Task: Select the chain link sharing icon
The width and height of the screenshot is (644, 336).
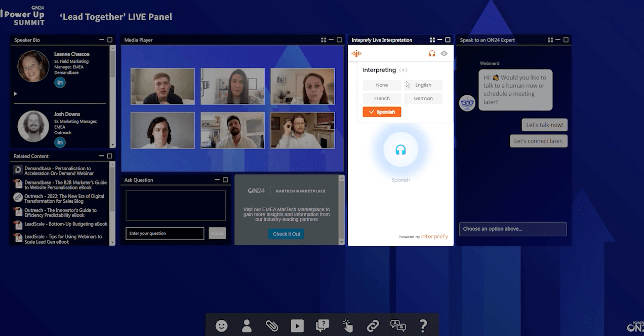Action: click(x=373, y=326)
